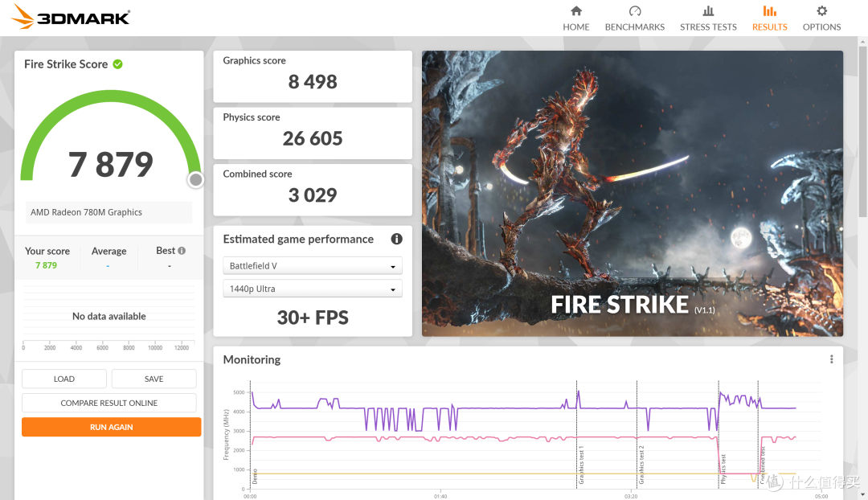The image size is (868, 500).
Task: Switch to the STRESS TESTS tab label
Action: 708,27
